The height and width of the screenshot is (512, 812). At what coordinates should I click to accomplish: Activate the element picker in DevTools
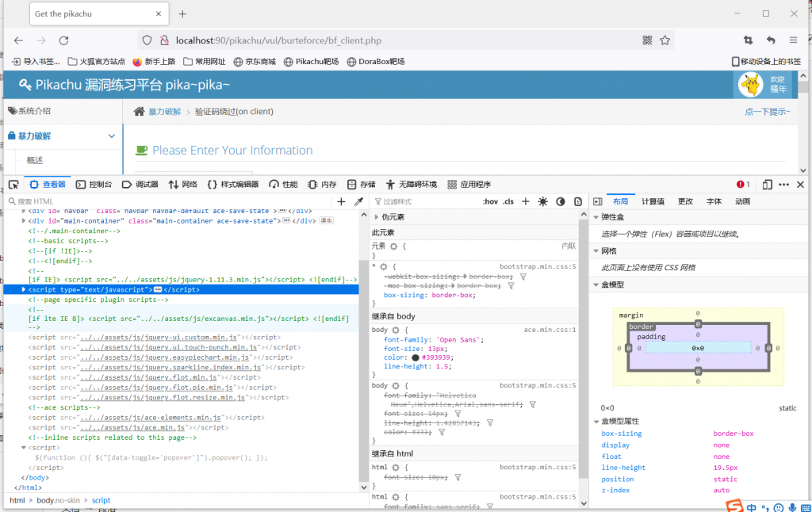pyautogui.click(x=13, y=185)
